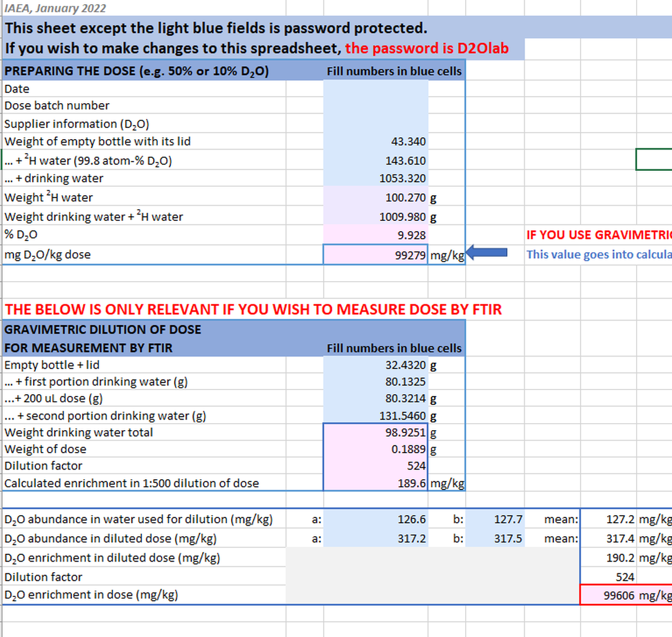672x637 pixels.
Task: Select the blue Date input cell
Action: click(x=375, y=89)
